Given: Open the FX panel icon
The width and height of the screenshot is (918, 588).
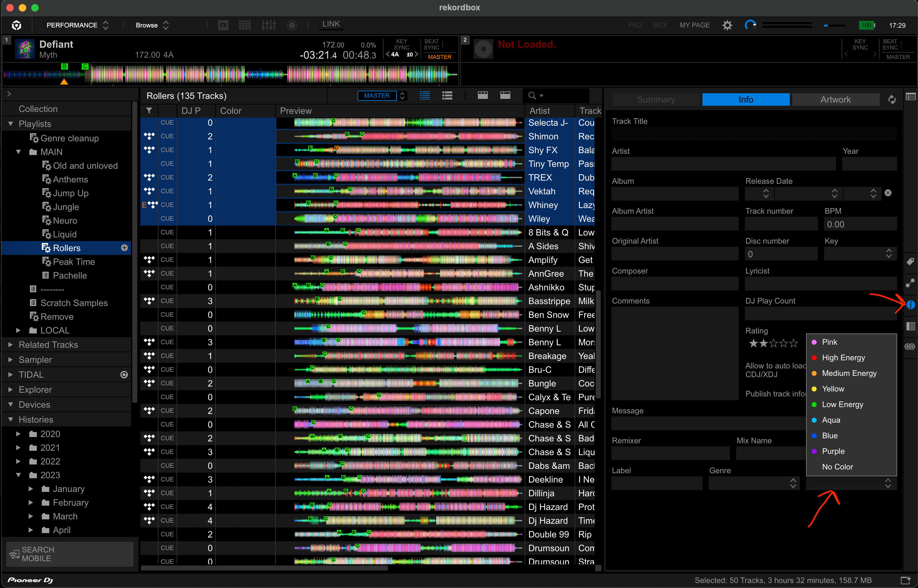Looking at the screenshot, I should 223,25.
